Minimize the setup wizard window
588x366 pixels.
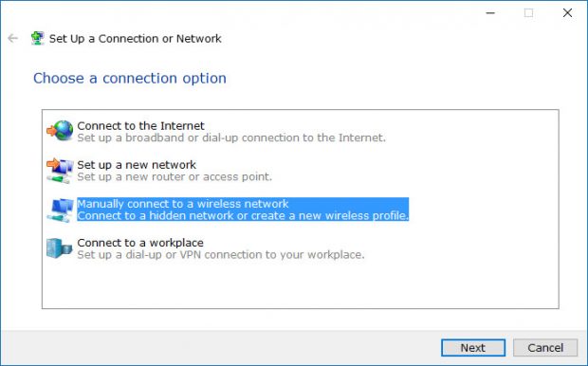490,12
